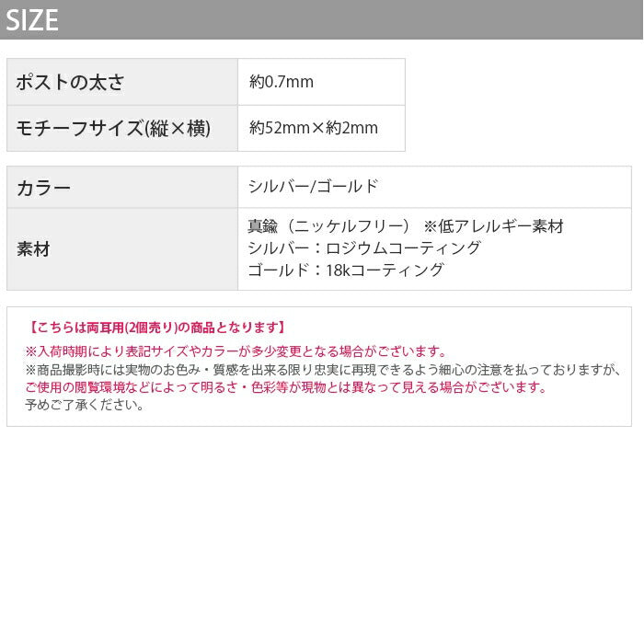
Task: Click the SIZE heading text
Action: coord(32,20)
